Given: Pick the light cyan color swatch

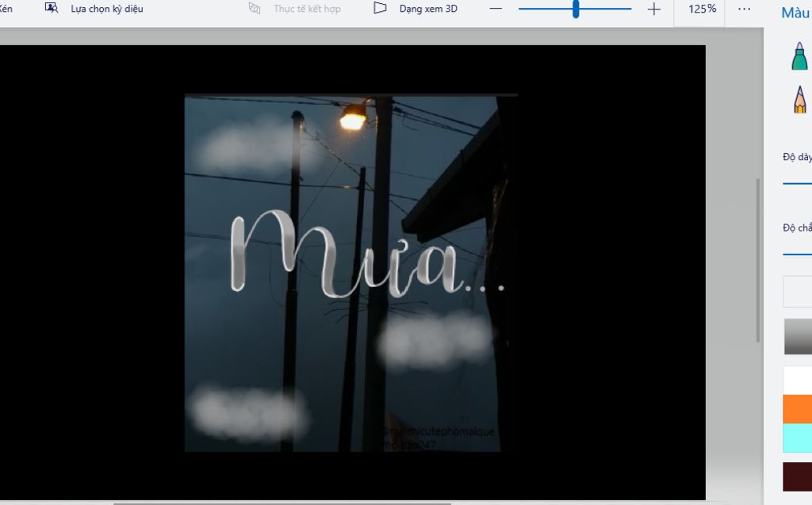Looking at the screenshot, I should pos(798,438).
